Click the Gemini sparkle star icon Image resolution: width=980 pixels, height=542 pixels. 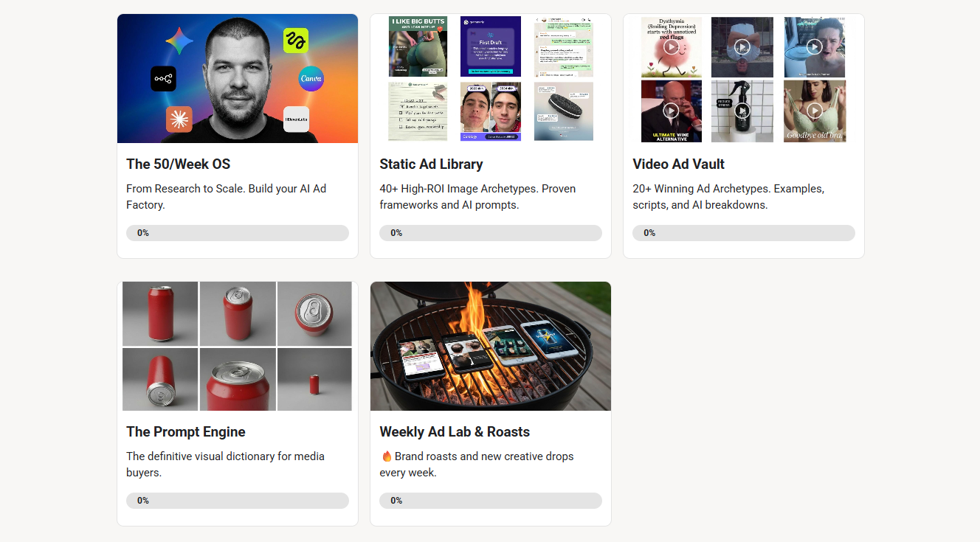coord(179,41)
